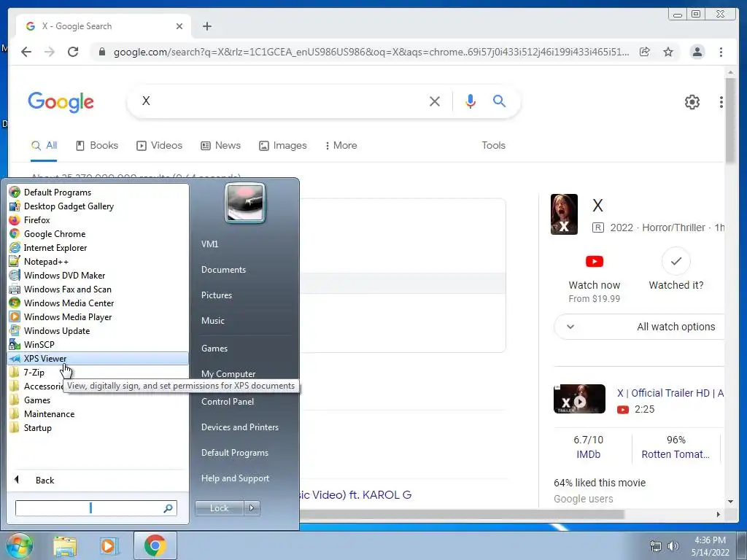Click the Lock button
The height and width of the screenshot is (560, 747).
(x=219, y=508)
